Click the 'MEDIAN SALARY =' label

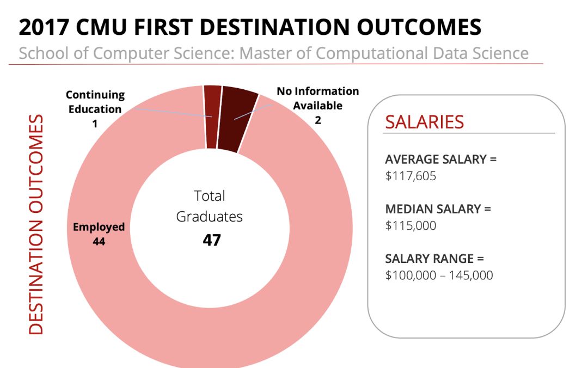pyautogui.click(x=438, y=208)
